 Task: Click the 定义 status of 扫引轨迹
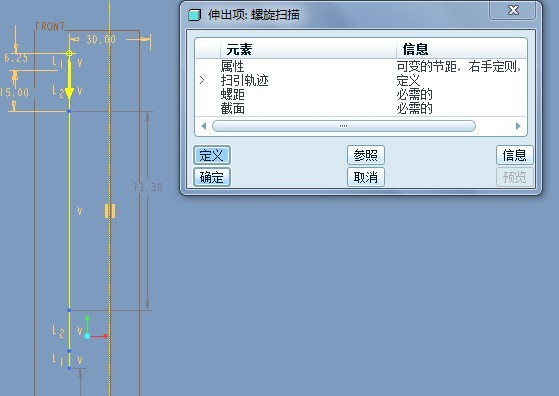tap(409, 80)
